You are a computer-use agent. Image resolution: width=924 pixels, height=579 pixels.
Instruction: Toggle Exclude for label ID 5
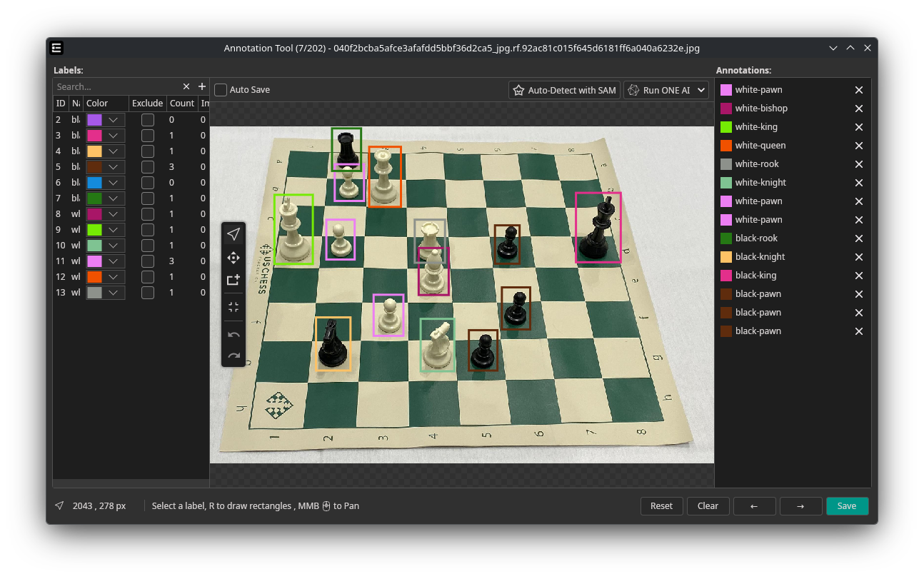pos(147,166)
